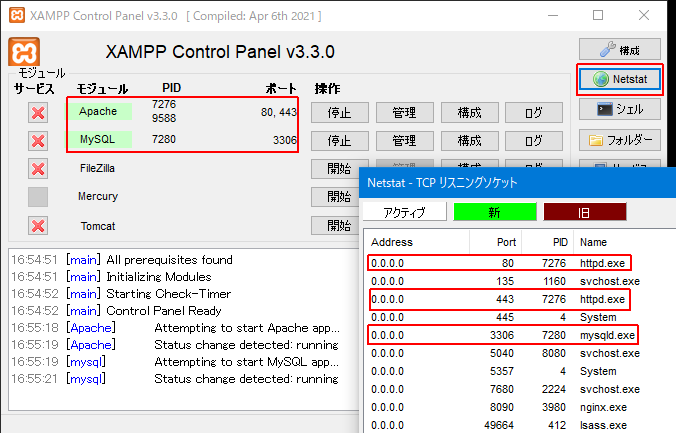Click log line 'Attempting to start MySQL app...'

(x=247, y=362)
